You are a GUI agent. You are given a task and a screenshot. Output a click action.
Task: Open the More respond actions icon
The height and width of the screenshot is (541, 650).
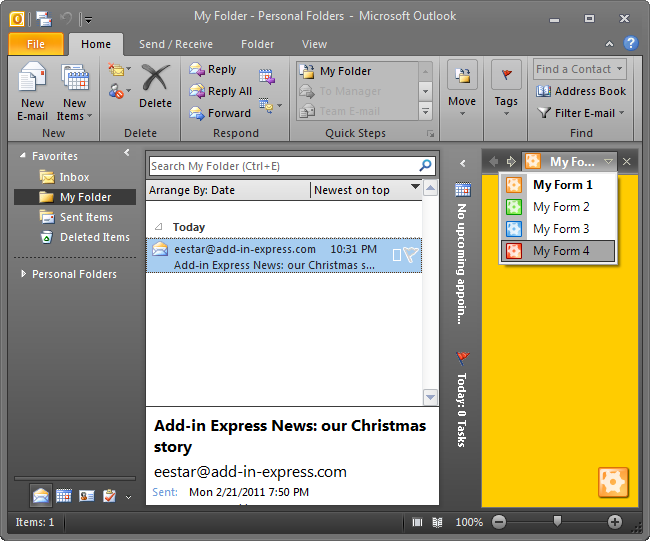tap(270, 106)
